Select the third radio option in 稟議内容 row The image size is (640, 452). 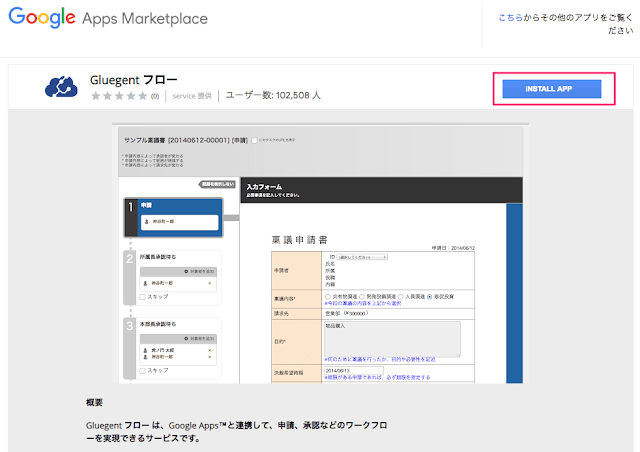[400, 297]
